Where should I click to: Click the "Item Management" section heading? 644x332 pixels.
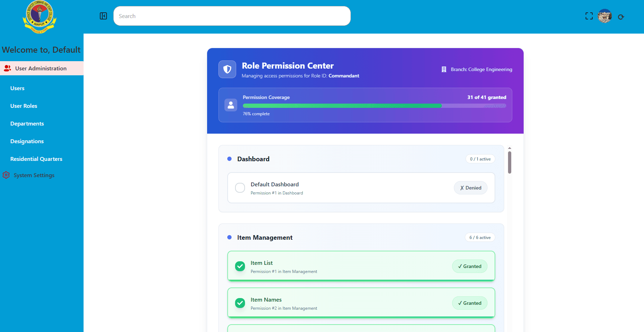pyautogui.click(x=265, y=237)
